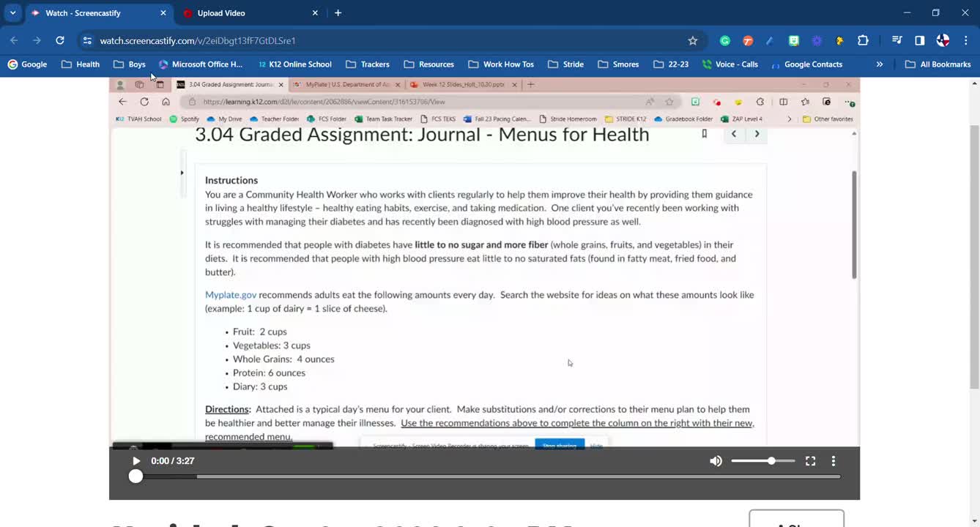Image resolution: width=980 pixels, height=527 pixels.
Task: Open Chrome profile avatar
Action: (943, 40)
